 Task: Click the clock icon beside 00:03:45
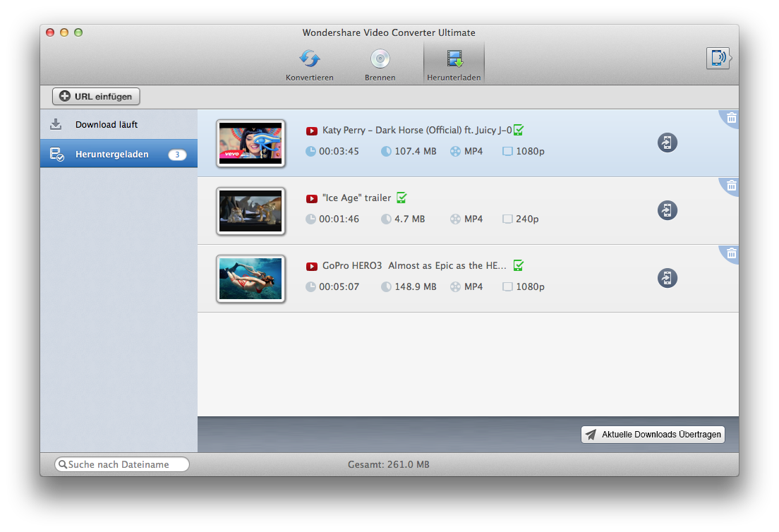coord(310,152)
